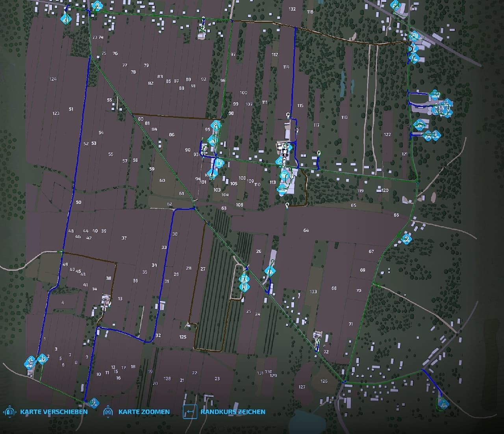Select field number 67

pos(371,251)
